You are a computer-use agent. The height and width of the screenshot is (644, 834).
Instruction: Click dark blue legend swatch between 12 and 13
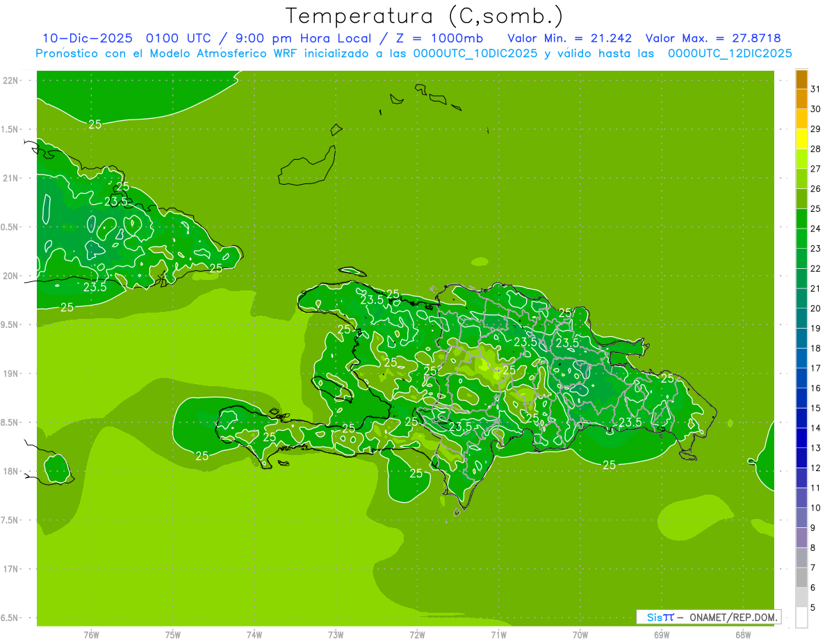801,458
